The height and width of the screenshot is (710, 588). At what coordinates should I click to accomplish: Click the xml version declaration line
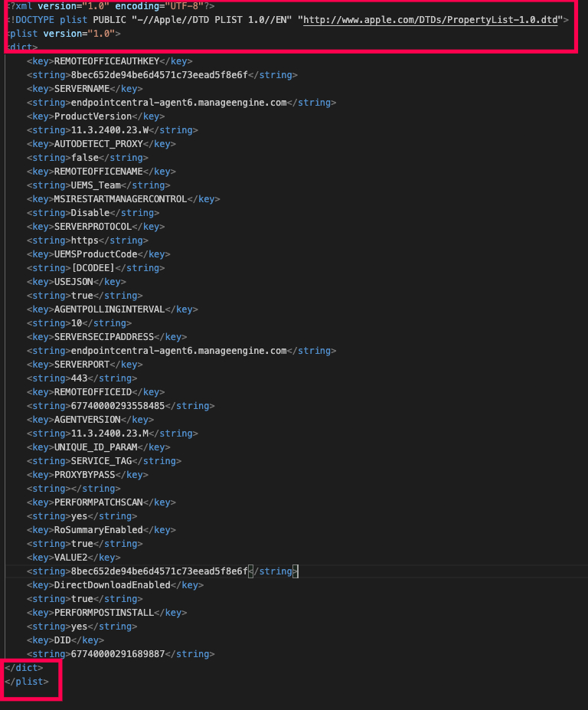[x=111, y=6]
